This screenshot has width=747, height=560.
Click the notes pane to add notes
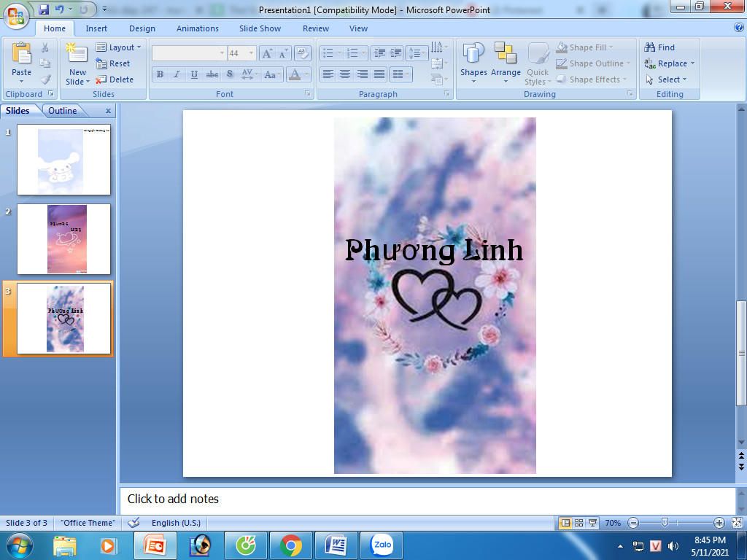pos(427,499)
